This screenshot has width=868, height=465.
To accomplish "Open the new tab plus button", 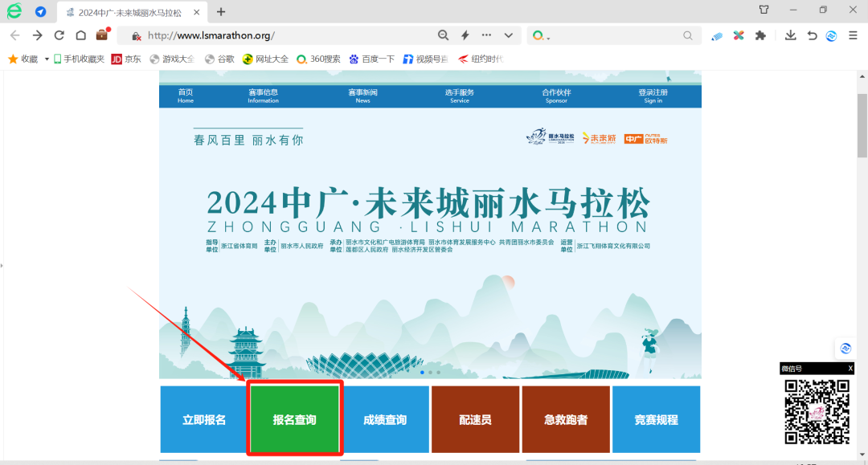I will [x=221, y=12].
